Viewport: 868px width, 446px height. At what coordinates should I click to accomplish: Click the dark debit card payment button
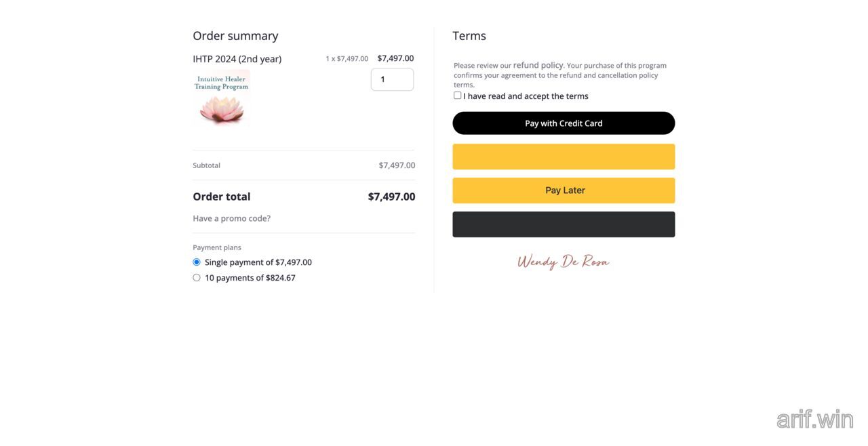(564, 224)
